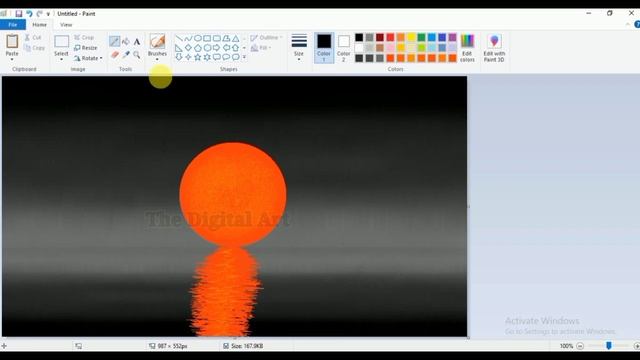Choose the Diamond shape
The height and width of the screenshot is (360, 640).
(188, 48)
